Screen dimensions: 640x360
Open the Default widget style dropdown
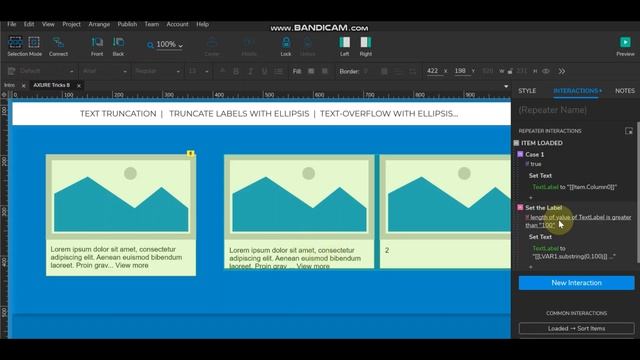coord(46,71)
